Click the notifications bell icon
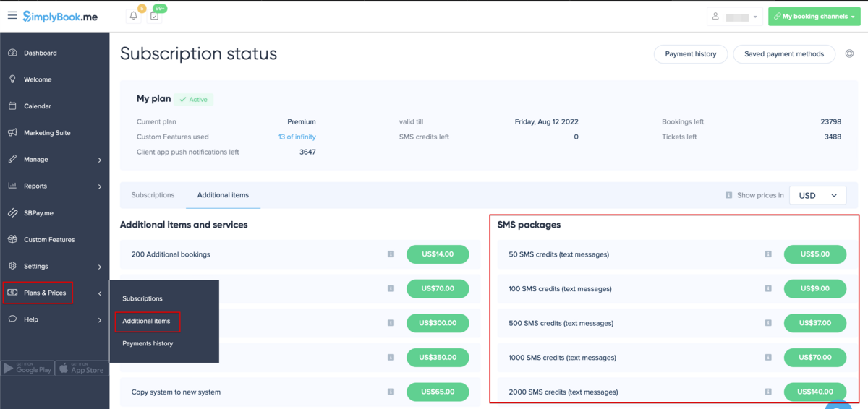 [x=134, y=16]
